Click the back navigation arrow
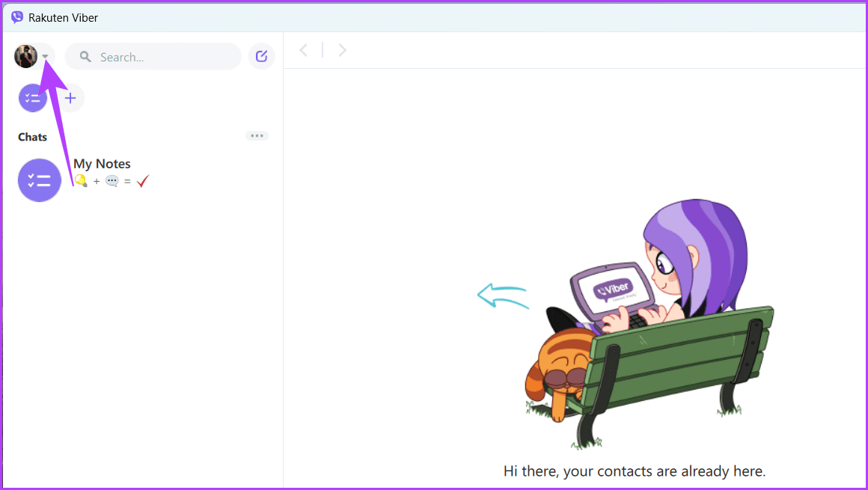This screenshot has width=868, height=490. pyautogui.click(x=303, y=49)
